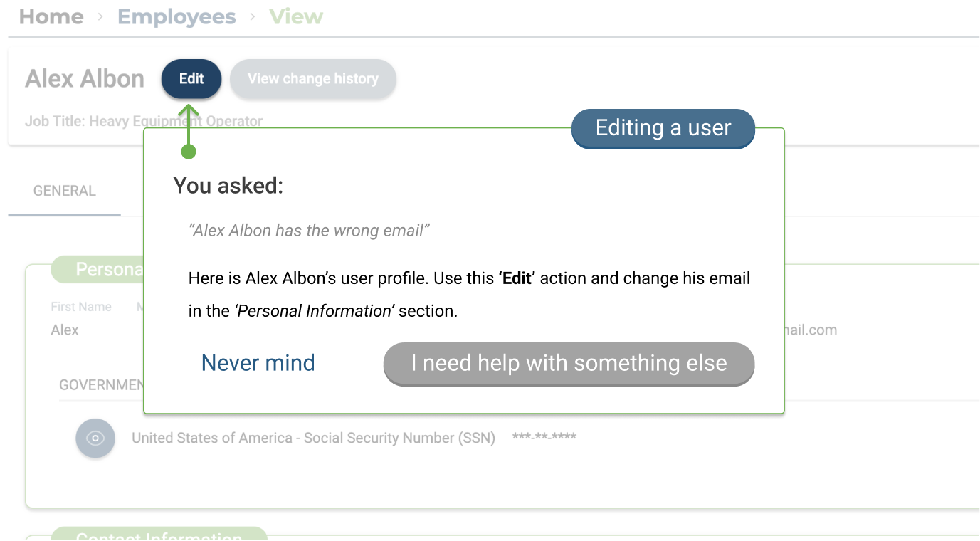Click the green dot anchor of the tooltip
This screenshot has height=541, width=980.
tap(189, 152)
